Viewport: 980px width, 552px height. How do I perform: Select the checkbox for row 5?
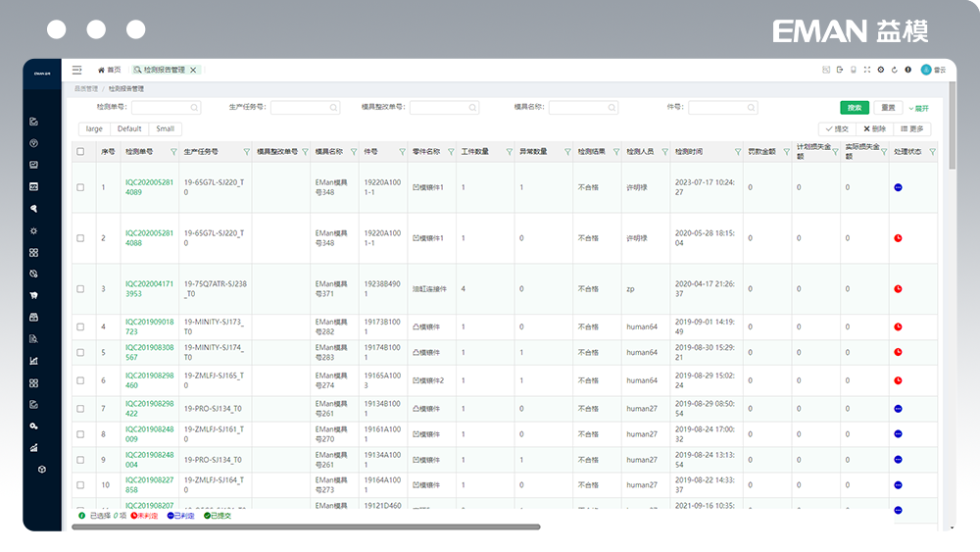(80, 353)
